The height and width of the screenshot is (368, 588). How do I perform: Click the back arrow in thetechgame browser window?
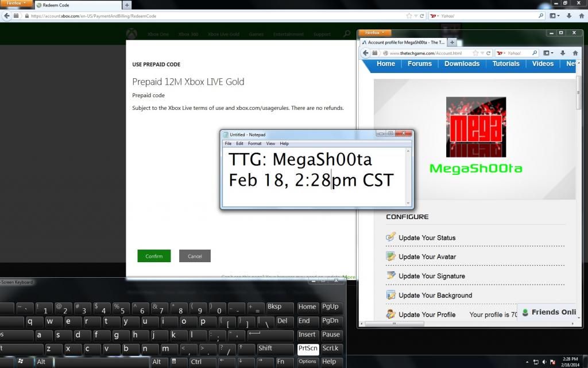(x=365, y=53)
